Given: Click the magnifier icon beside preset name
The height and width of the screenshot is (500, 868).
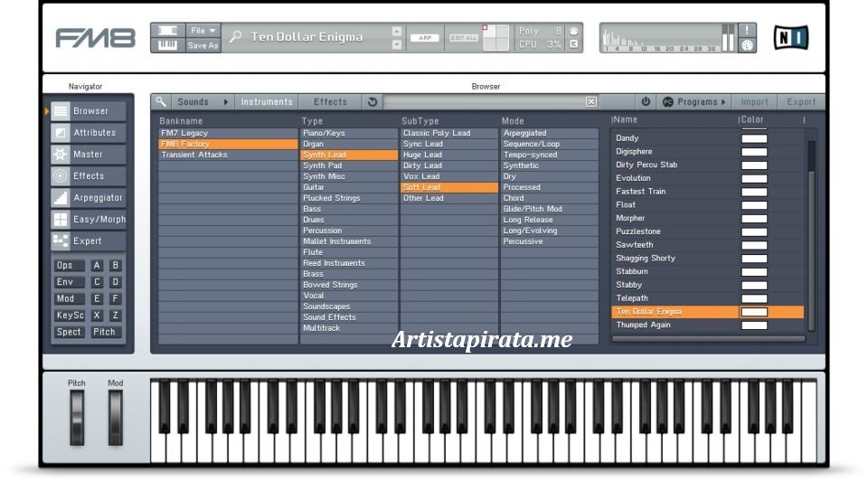Looking at the screenshot, I should click(235, 36).
